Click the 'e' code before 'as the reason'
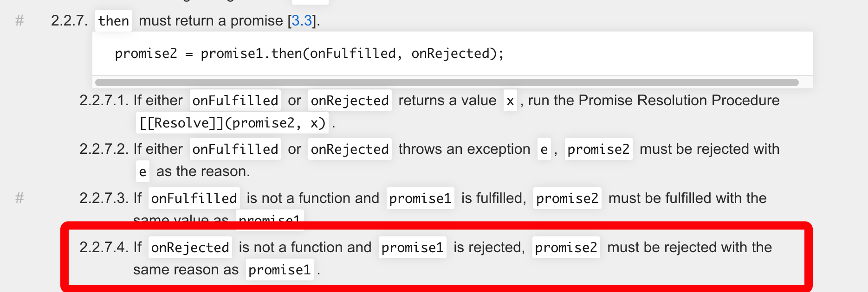Screen dimensions: 868x292 point(143,171)
